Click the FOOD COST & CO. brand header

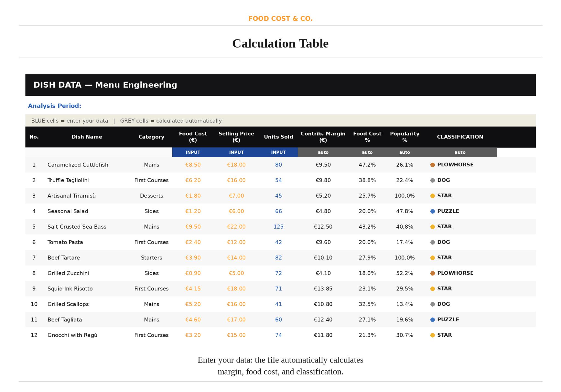280,19
